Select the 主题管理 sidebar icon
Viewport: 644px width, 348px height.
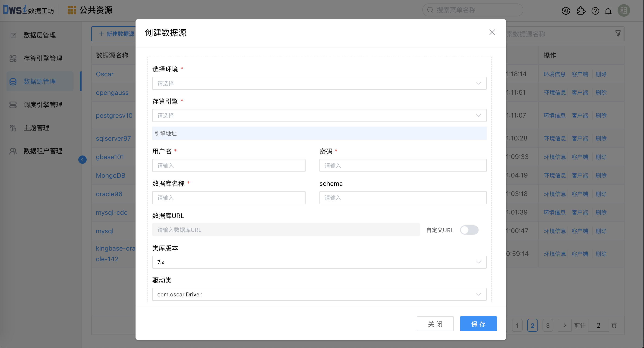13,127
